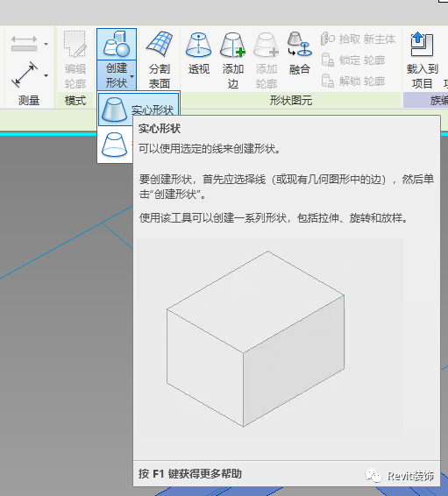
Task: Open the aligned dimension dropdown arrow
Action: [x=46, y=44]
